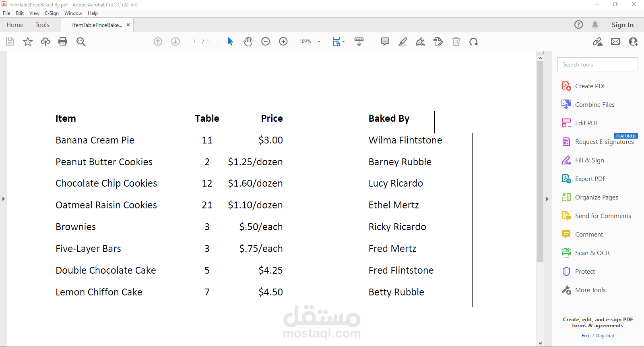The width and height of the screenshot is (644, 347).
Task: Click the share link icon
Action: click(x=598, y=42)
